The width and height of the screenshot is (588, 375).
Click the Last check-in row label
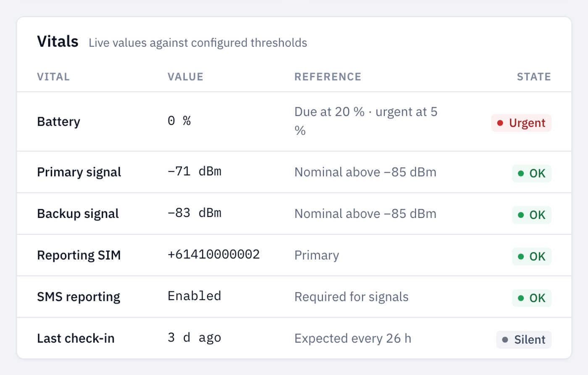76,338
